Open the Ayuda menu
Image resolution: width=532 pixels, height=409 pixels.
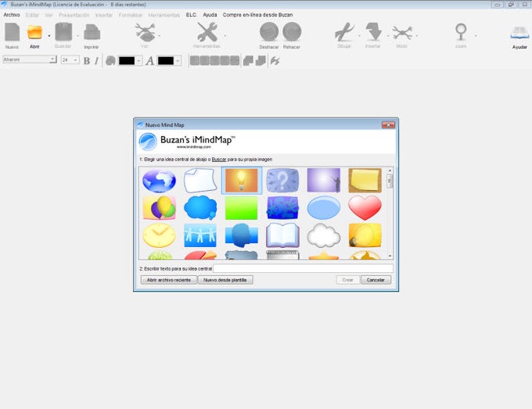coord(210,15)
